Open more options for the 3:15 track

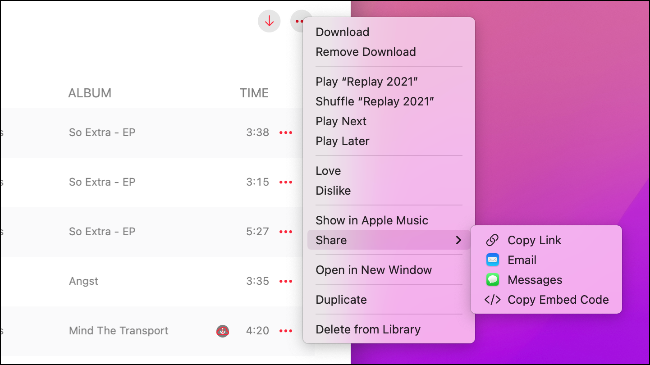(286, 182)
